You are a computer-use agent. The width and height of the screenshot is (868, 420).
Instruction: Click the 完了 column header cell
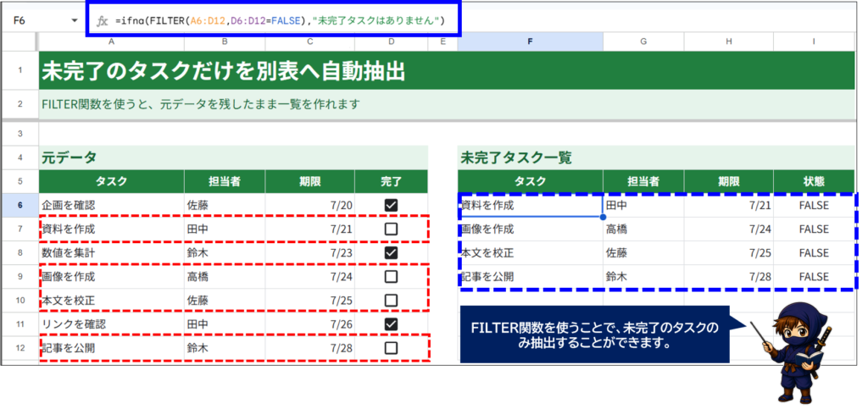click(392, 181)
